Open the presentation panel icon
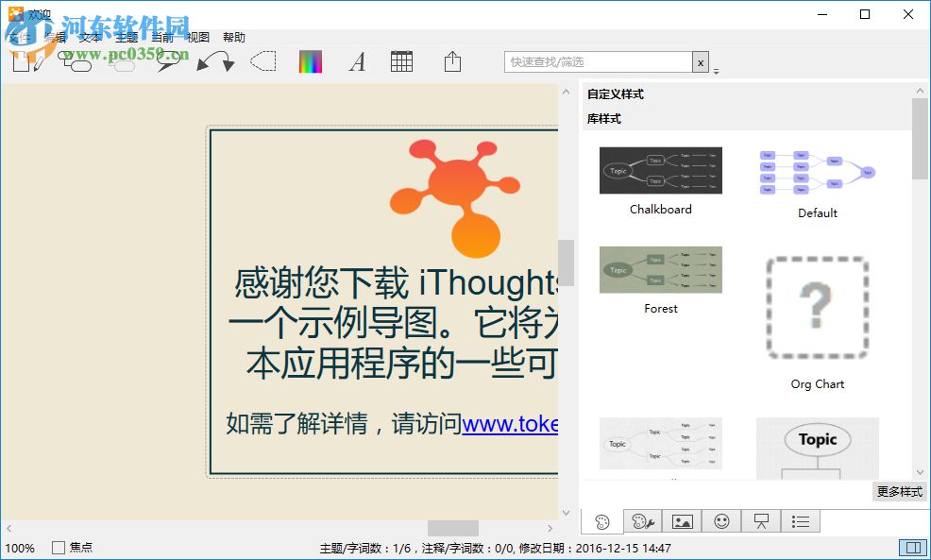 pos(761,520)
